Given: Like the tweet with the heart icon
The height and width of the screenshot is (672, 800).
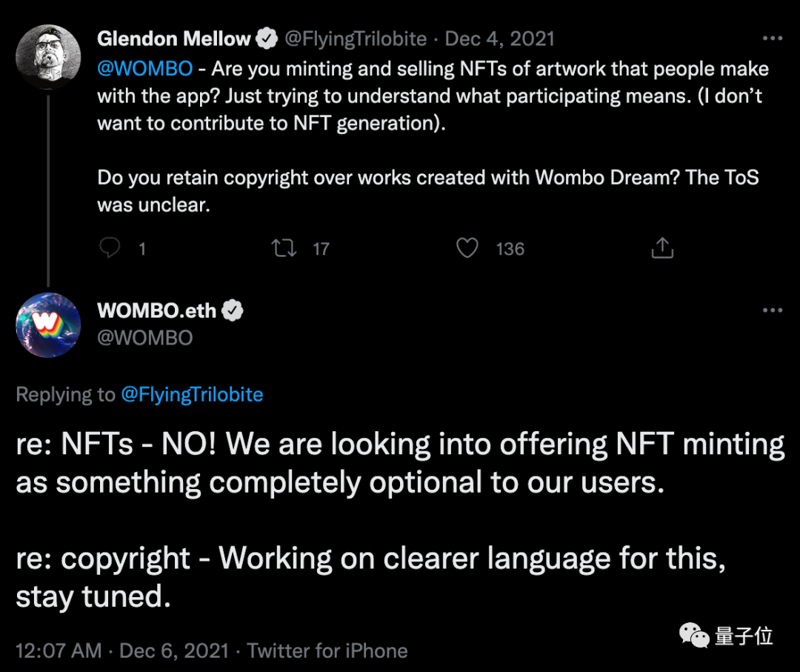Looking at the screenshot, I should pos(467,248).
